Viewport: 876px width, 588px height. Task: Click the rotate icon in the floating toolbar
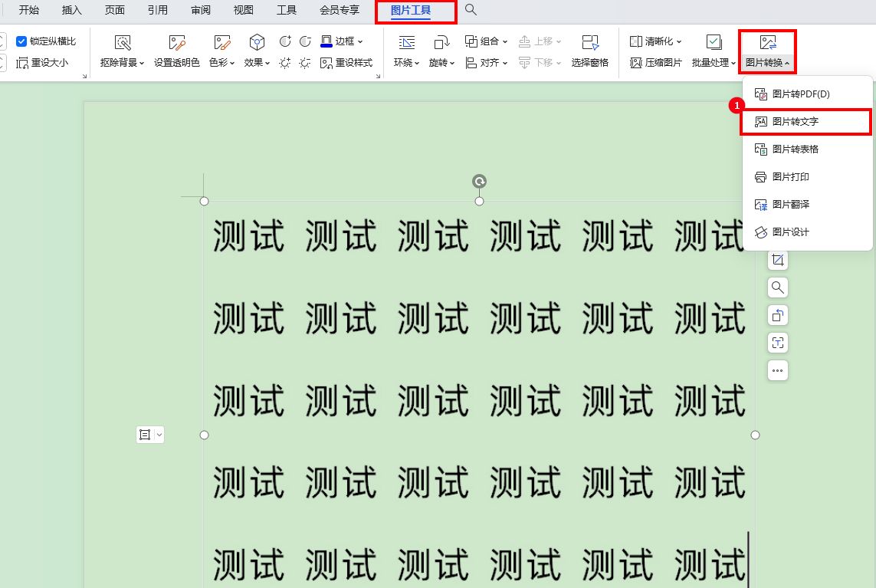pos(778,315)
